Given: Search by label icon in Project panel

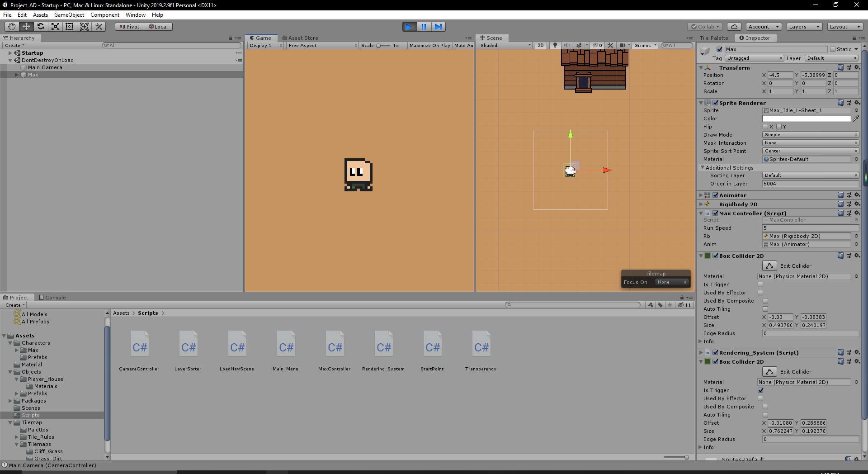Looking at the screenshot, I should [660, 305].
